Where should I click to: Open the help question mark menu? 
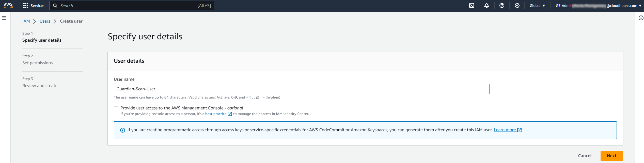click(x=502, y=6)
